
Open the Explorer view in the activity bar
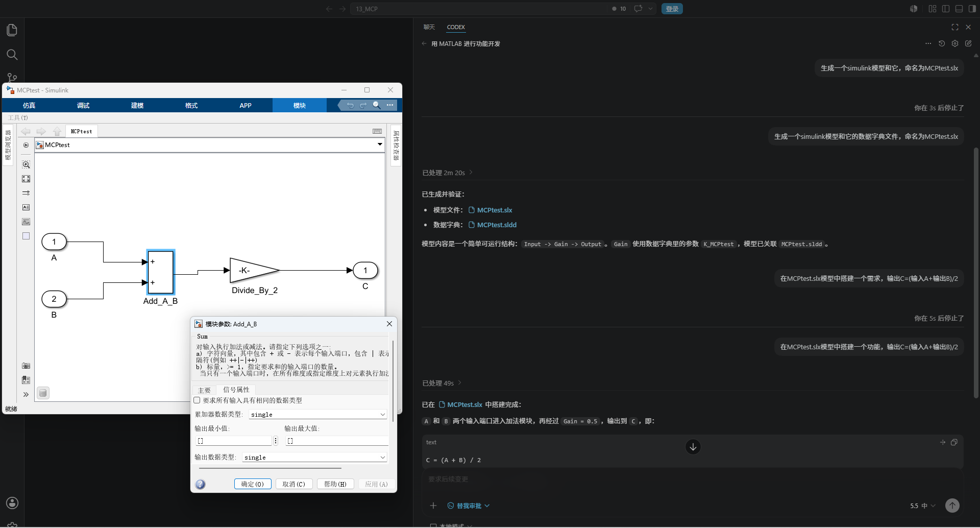click(x=12, y=30)
